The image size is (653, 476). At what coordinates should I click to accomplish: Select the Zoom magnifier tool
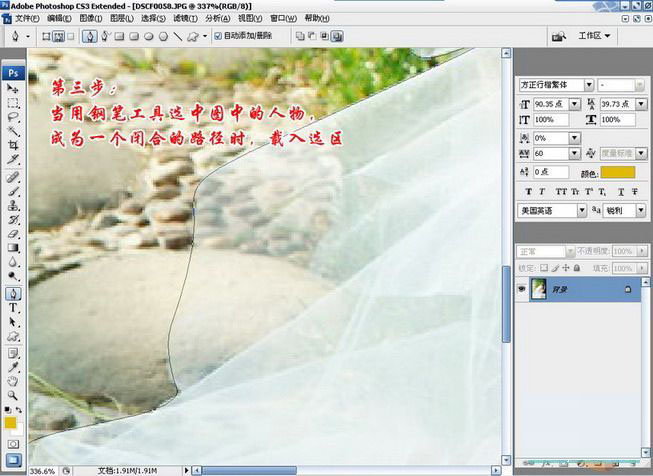(13, 393)
